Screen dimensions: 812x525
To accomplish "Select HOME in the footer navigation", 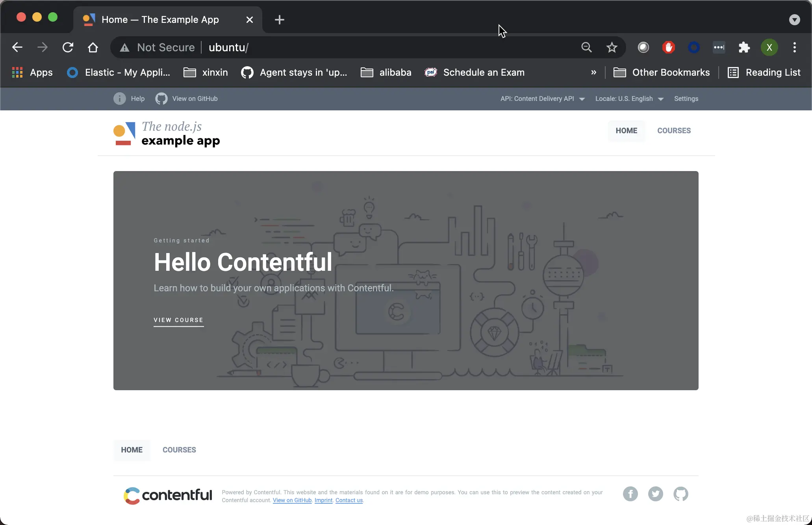I will point(132,450).
